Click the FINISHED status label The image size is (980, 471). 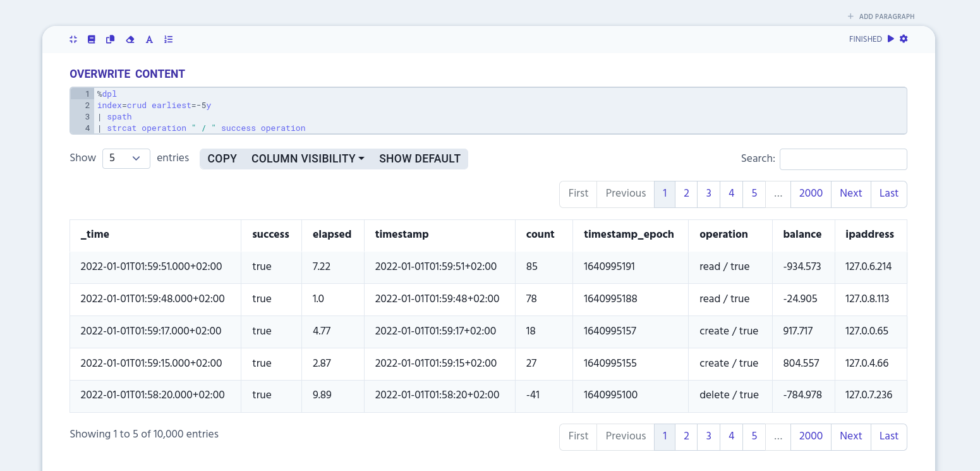pyautogui.click(x=865, y=39)
